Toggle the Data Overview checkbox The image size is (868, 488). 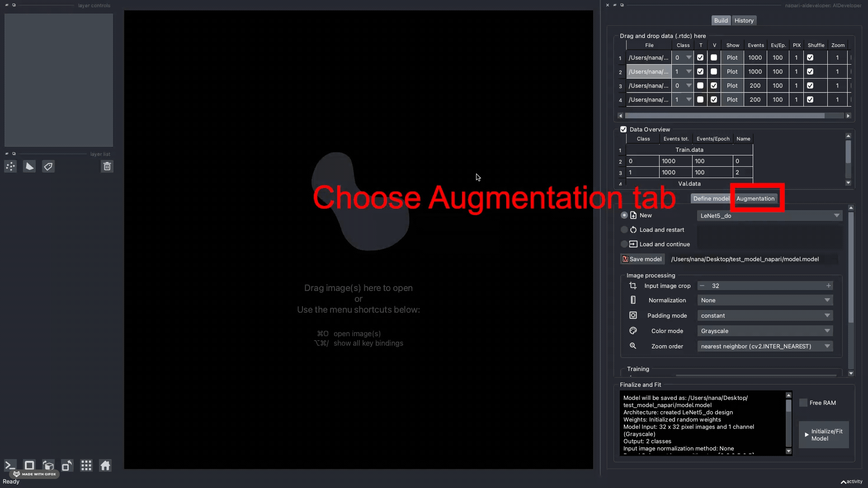pos(623,129)
